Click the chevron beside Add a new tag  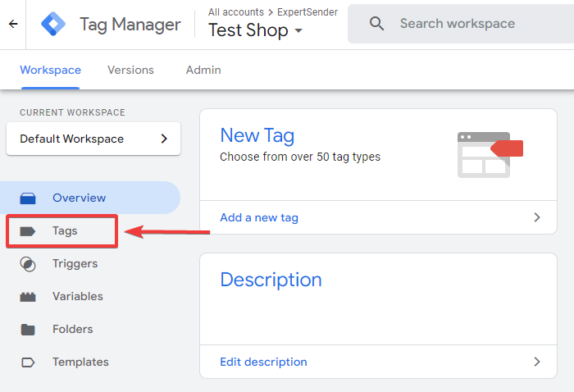(x=537, y=217)
